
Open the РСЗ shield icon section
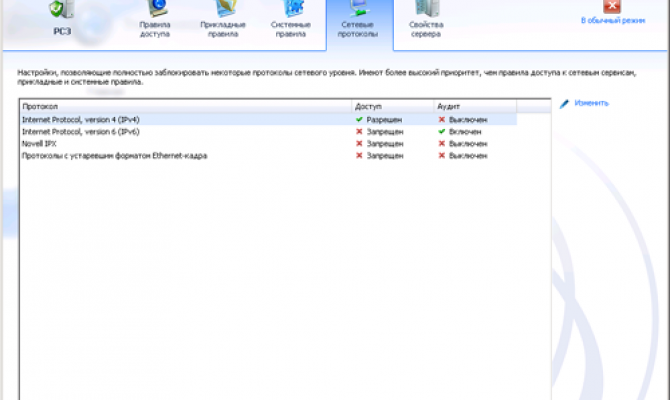click(x=62, y=19)
